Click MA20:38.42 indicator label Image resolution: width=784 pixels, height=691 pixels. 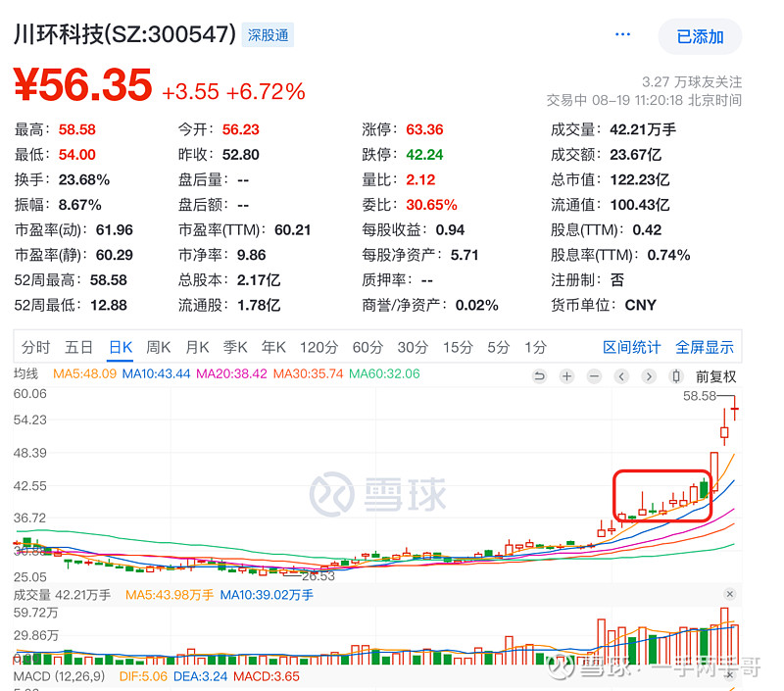[231, 374]
